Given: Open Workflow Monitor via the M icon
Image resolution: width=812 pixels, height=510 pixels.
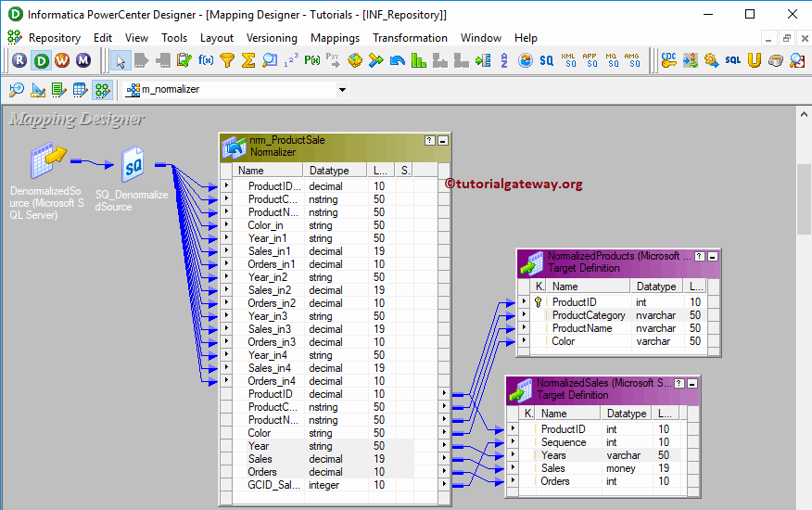Looking at the screenshot, I should click(x=83, y=60).
